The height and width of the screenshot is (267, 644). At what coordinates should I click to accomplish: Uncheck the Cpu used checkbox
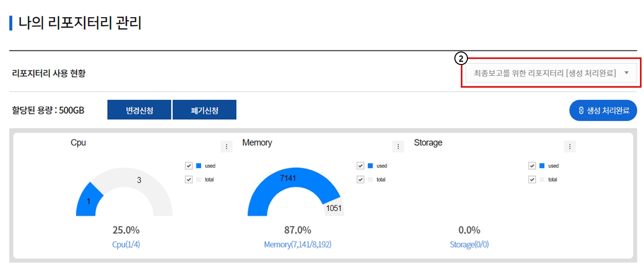tap(189, 166)
